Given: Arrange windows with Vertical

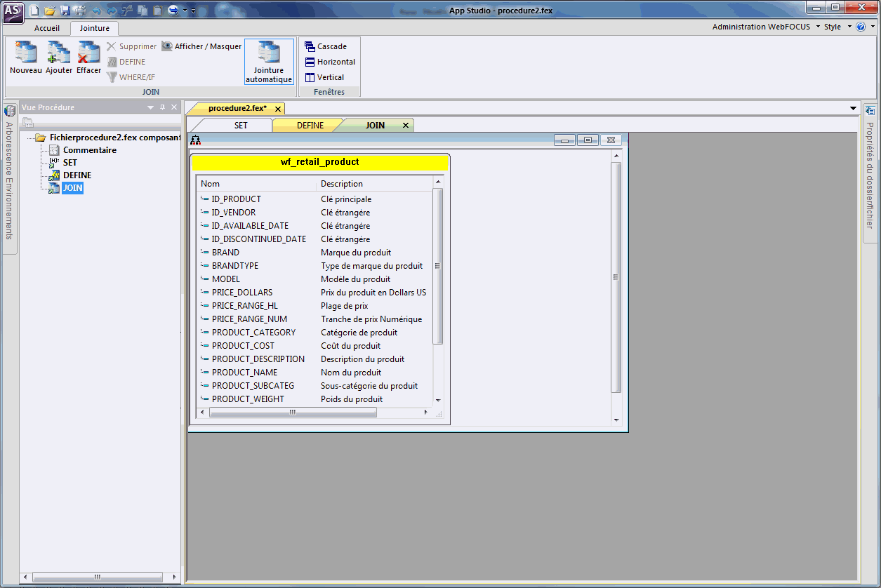Looking at the screenshot, I should click(x=324, y=77).
